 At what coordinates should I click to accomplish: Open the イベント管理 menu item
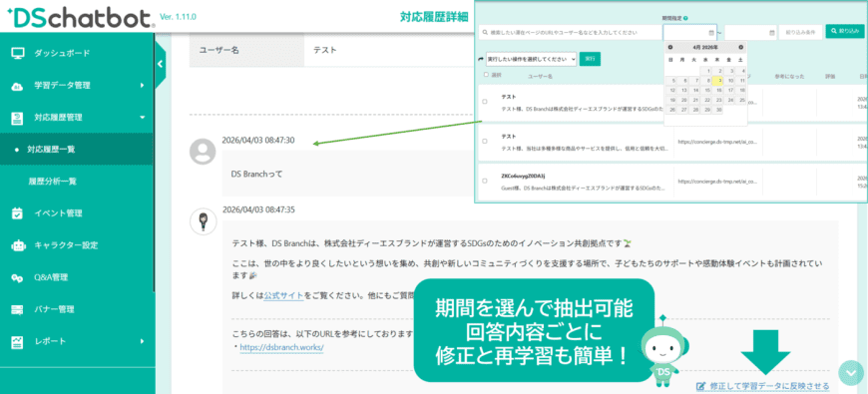77,213
